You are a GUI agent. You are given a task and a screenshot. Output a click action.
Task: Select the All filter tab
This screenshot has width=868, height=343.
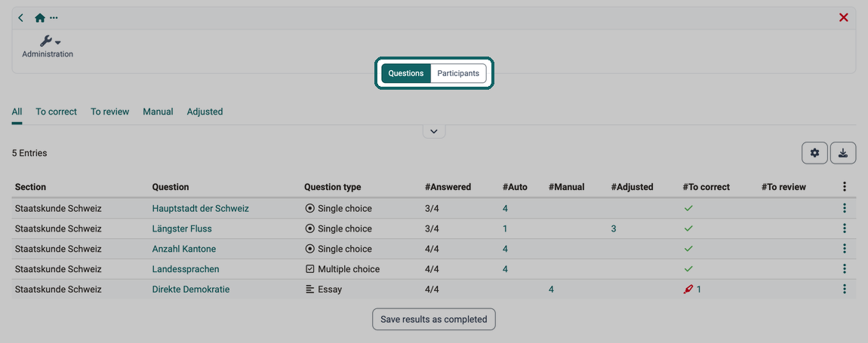click(17, 112)
